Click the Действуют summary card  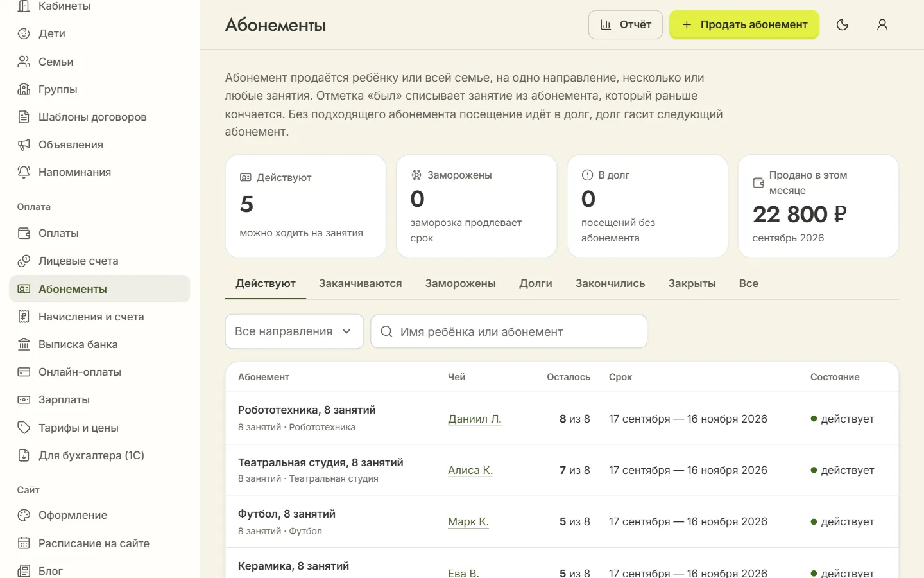[305, 206]
